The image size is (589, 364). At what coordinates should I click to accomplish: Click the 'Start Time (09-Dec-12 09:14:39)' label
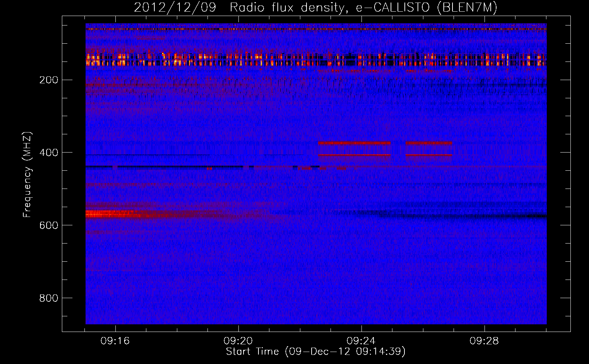coord(316,352)
